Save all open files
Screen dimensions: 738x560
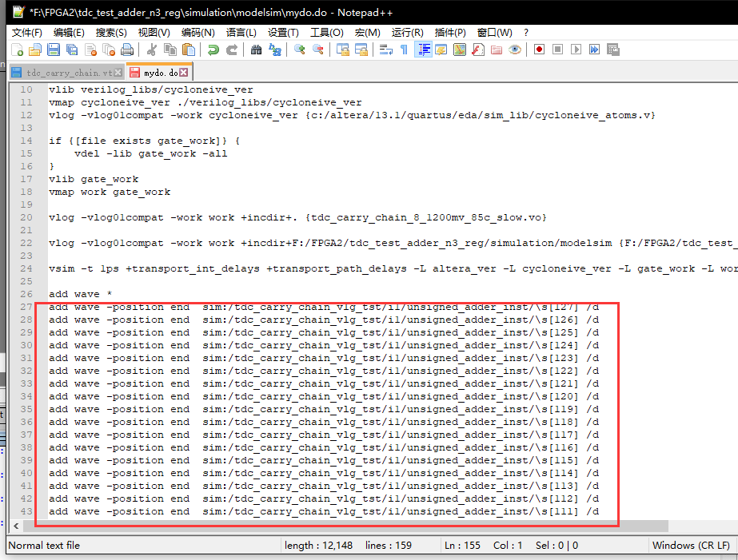coord(71,50)
